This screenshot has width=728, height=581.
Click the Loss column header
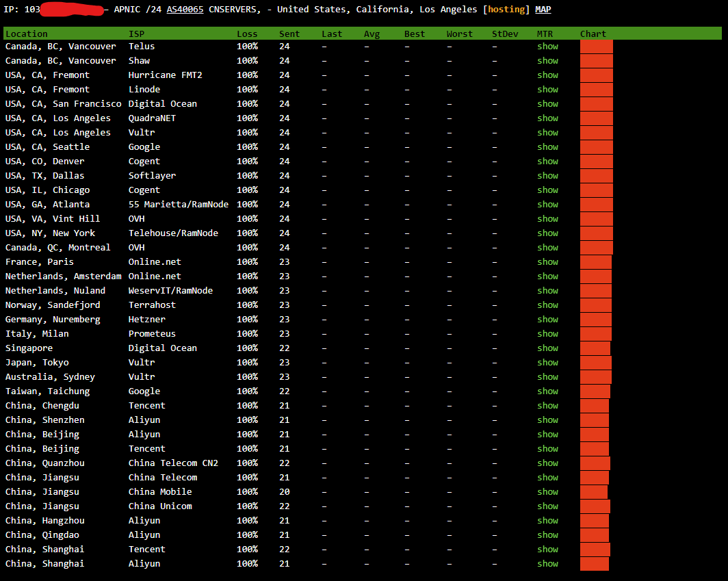coord(247,34)
